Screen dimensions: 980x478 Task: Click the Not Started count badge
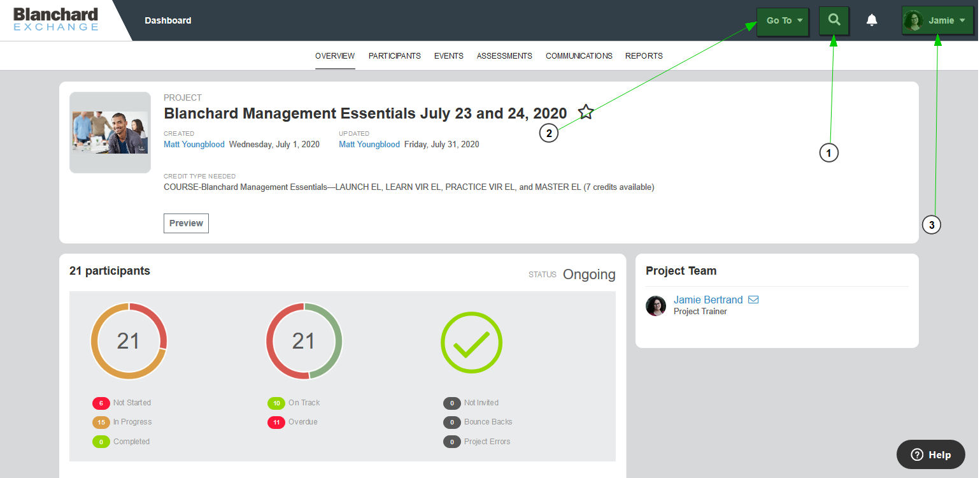click(101, 403)
